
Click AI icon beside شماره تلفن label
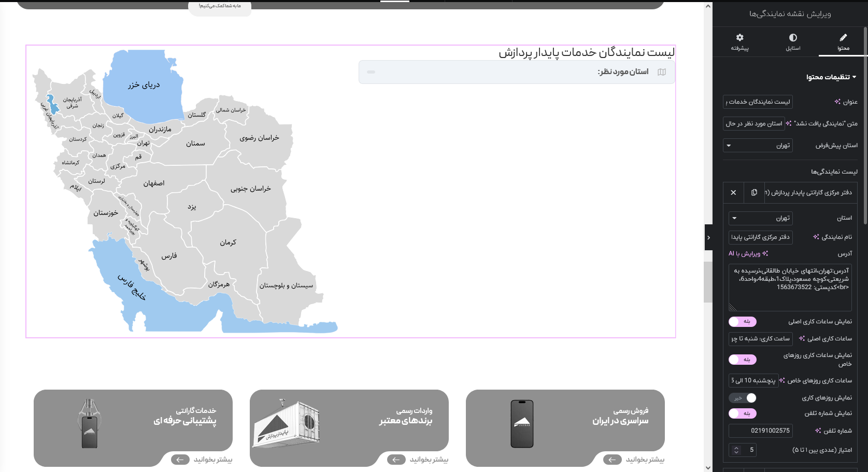pyautogui.click(x=818, y=431)
